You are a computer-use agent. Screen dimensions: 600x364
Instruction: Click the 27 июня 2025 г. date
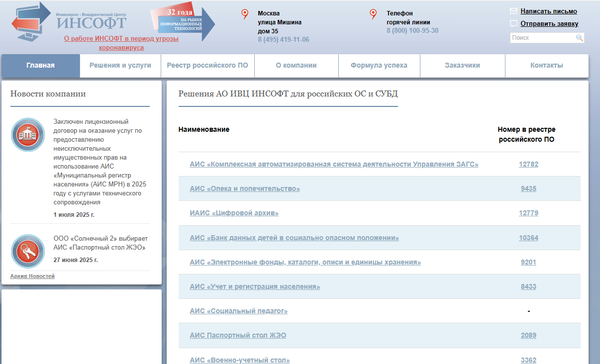[76, 260]
